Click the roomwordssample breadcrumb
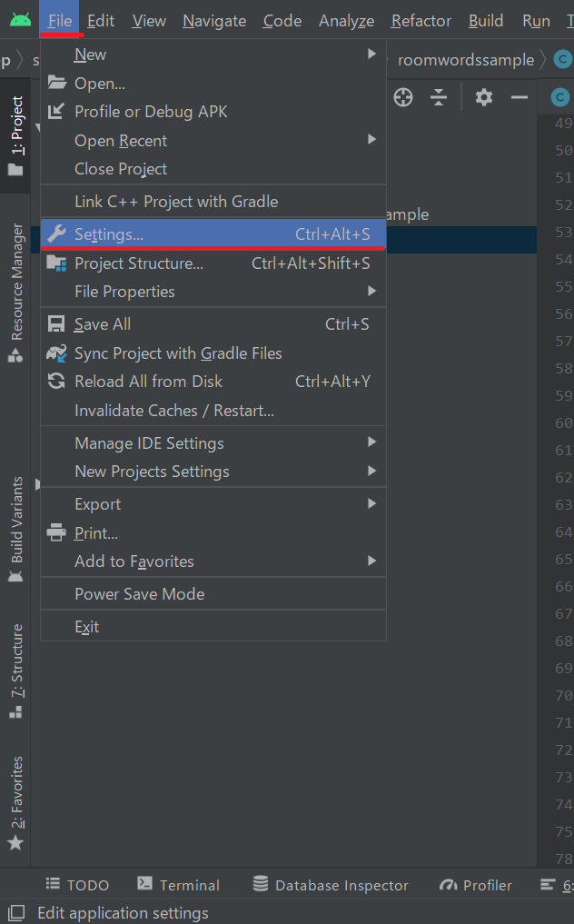The image size is (574, 924). pos(466,60)
